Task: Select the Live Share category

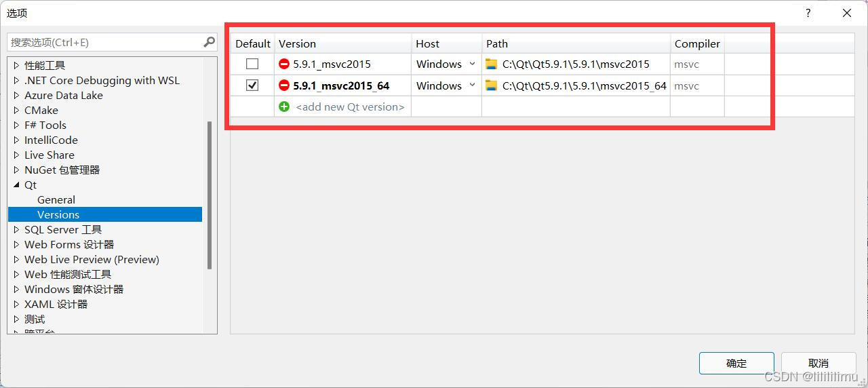Action: tap(50, 155)
